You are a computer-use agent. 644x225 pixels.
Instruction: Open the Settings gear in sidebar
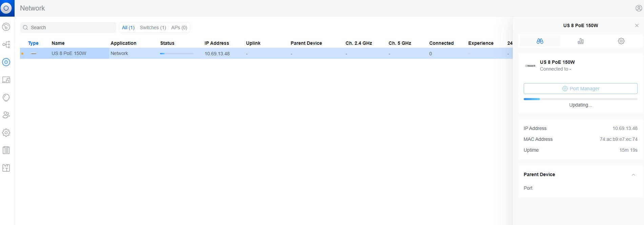(x=6, y=133)
